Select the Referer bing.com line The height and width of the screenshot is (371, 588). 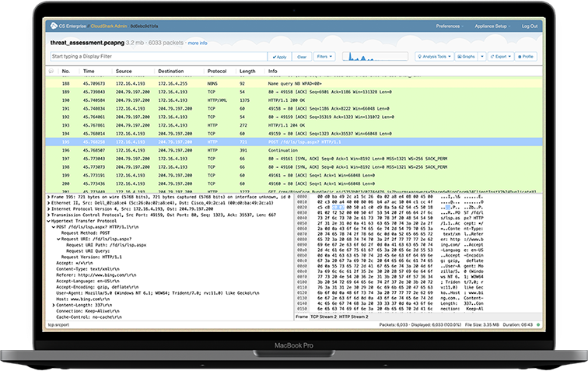click(96, 275)
